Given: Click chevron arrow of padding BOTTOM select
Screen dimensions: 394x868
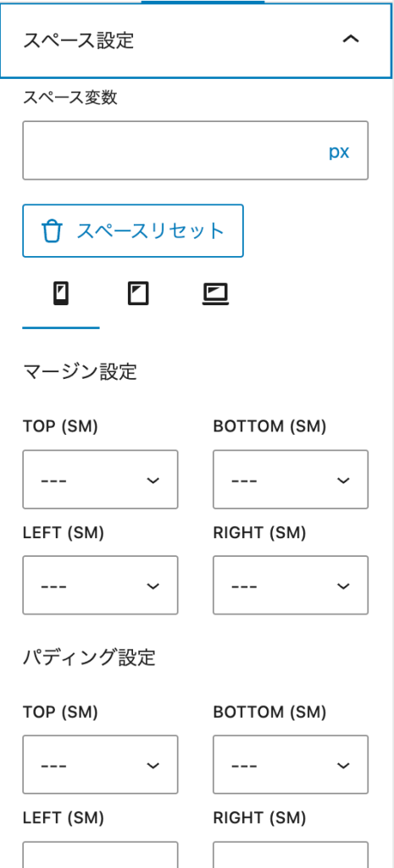Looking at the screenshot, I should coord(343,765).
